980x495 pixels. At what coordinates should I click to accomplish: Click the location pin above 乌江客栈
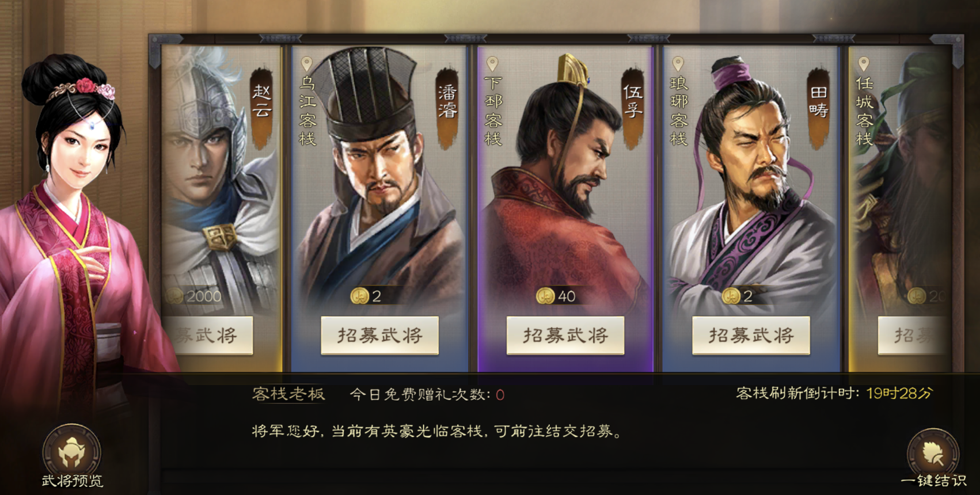click(307, 64)
